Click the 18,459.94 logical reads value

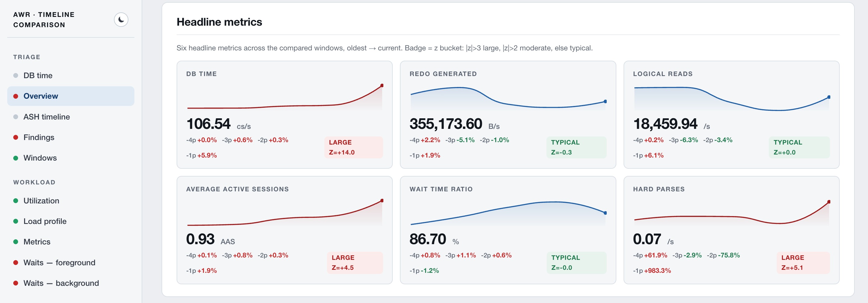click(x=665, y=124)
